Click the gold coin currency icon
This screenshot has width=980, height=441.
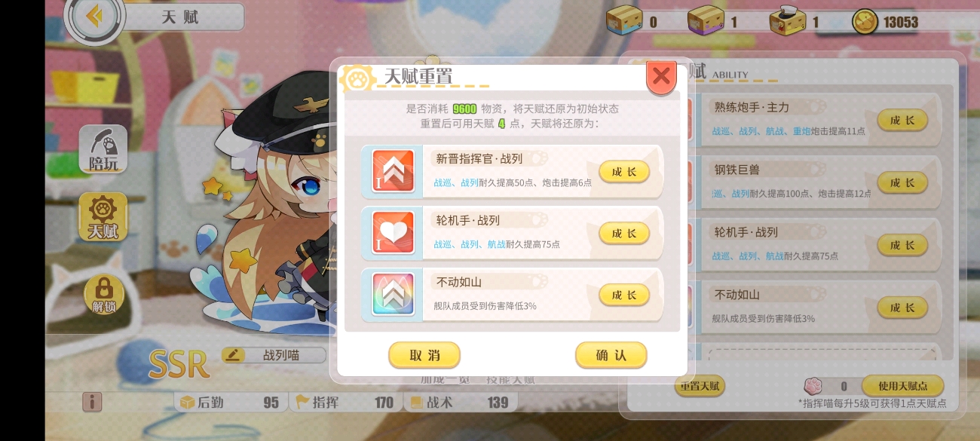[865, 21]
